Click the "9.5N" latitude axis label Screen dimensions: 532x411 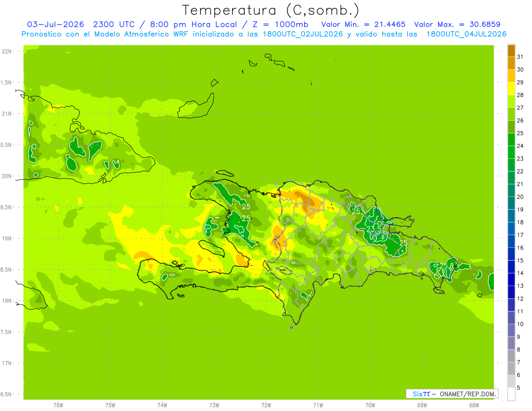pos(6,207)
